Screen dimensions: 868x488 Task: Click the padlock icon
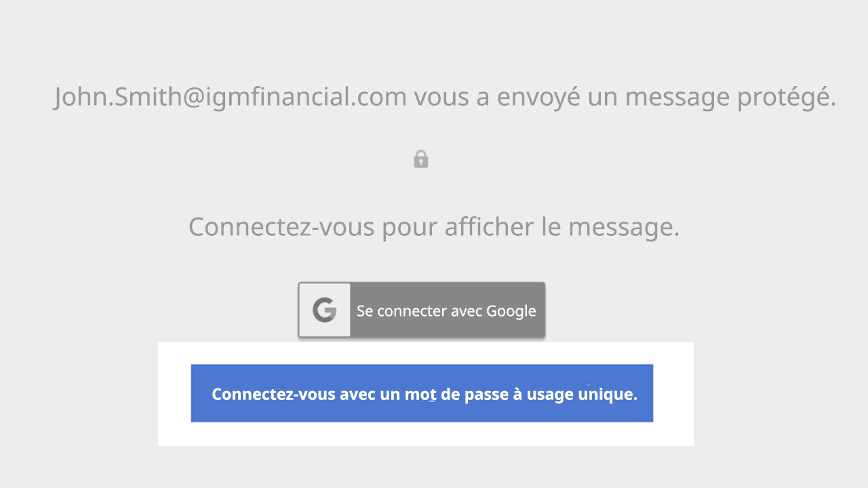tap(421, 159)
